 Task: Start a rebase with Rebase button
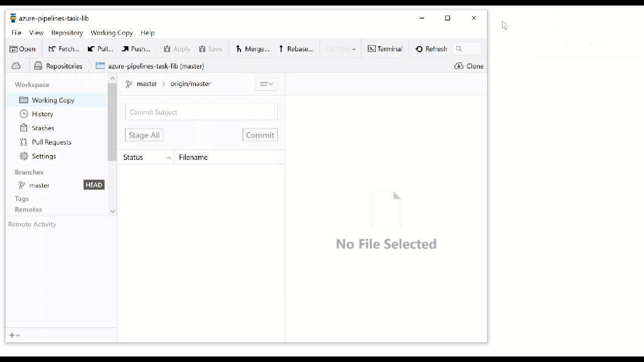(x=296, y=49)
